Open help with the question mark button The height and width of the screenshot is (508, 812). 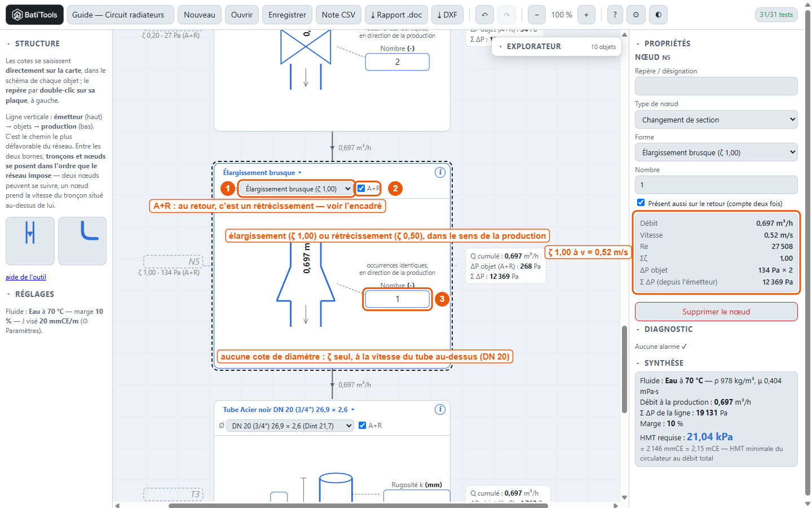click(x=615, y=15)
